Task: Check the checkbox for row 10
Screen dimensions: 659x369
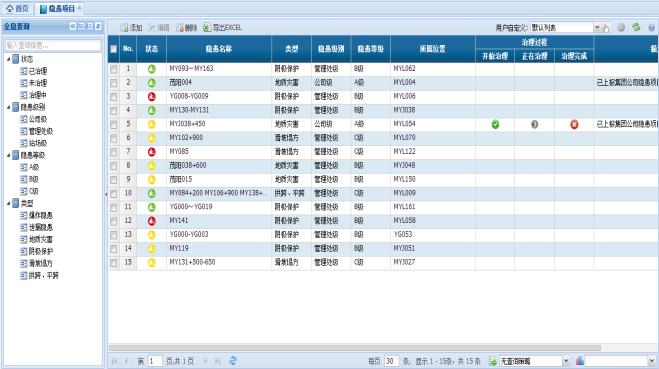Action: point(113,194)
